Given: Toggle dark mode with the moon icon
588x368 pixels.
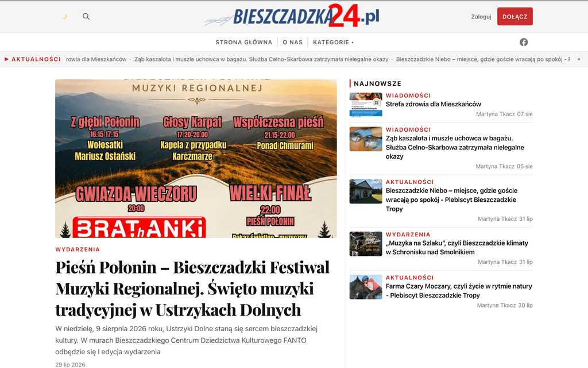Looking at the screenshot, I should pyautogui.click(x=64, y=17).
